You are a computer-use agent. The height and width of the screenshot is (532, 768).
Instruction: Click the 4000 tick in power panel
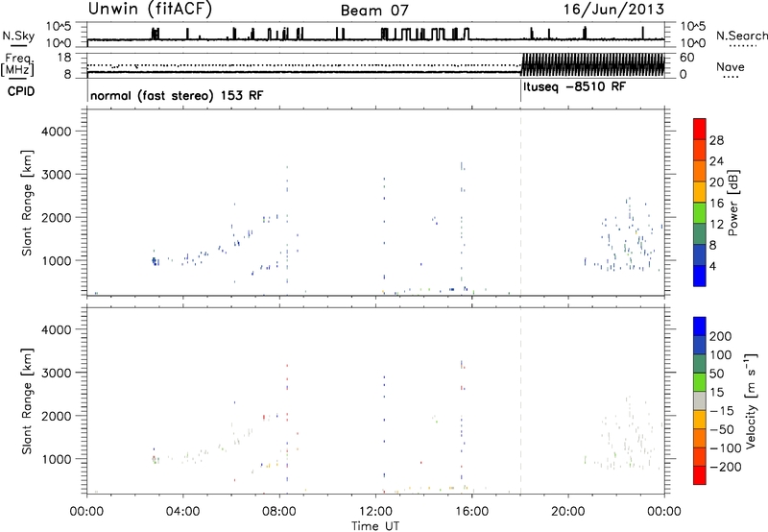pos(56,132)
